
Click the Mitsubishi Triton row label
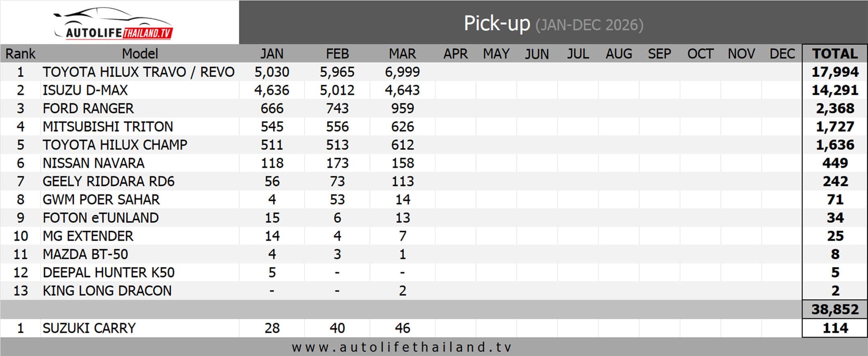tap(108, 127)
